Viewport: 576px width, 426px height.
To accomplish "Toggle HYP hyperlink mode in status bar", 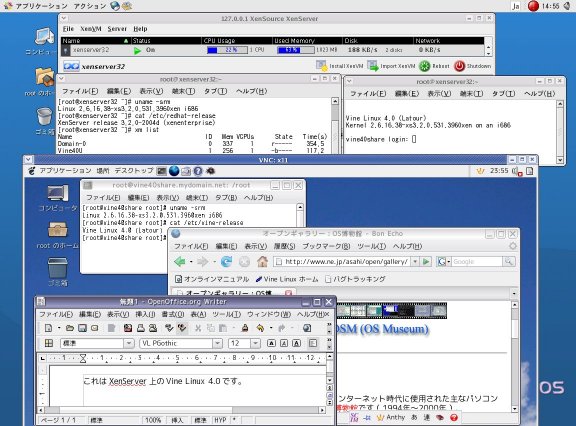I will 220,420.
